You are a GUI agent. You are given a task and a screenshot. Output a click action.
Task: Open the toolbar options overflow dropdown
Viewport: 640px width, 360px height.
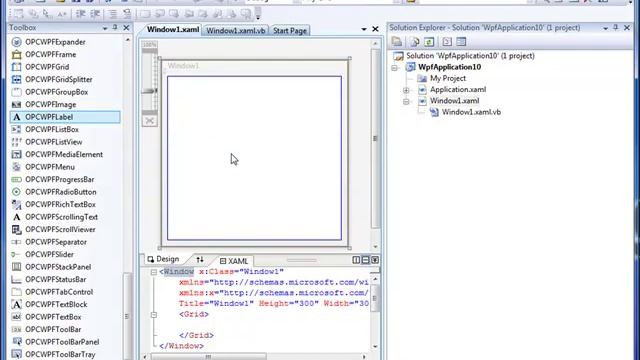pos(258,14)
